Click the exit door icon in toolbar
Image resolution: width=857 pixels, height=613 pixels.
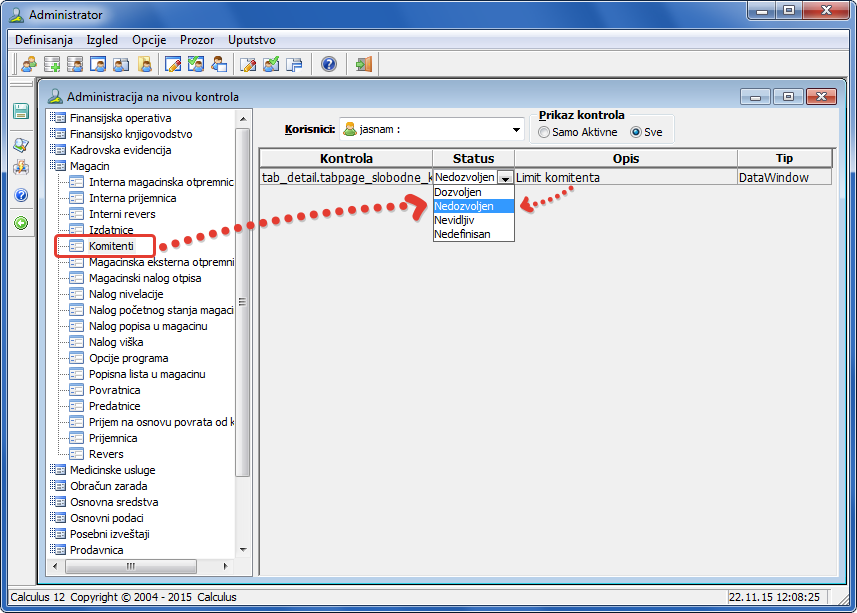[363, 65]
